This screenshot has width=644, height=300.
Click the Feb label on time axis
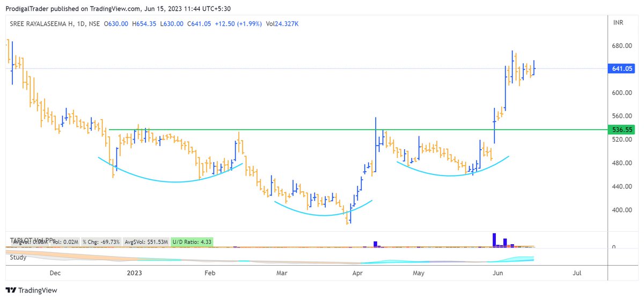click(x=210, y=273)
